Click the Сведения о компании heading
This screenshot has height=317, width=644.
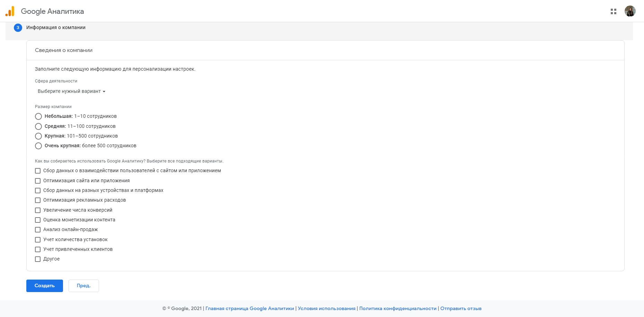tap(64, 50)
